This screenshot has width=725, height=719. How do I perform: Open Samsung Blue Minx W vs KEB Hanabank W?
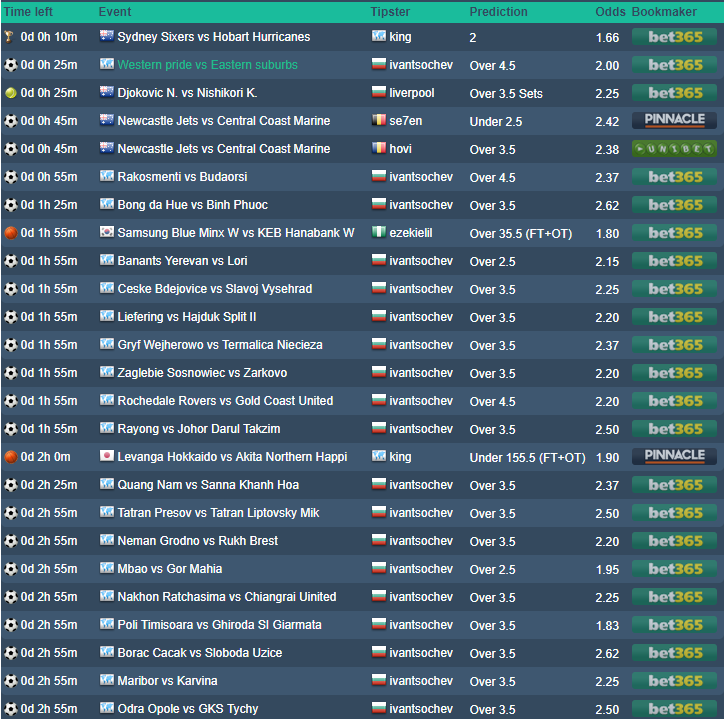coord(236,233)
